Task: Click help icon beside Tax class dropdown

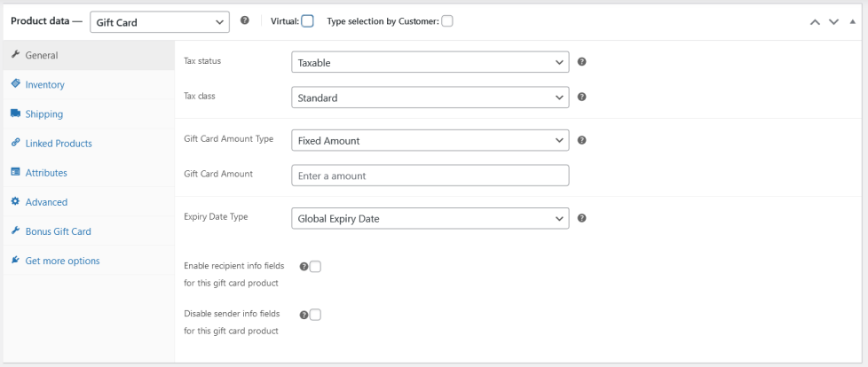Action: pyautogui.click(x=582, y=97)
